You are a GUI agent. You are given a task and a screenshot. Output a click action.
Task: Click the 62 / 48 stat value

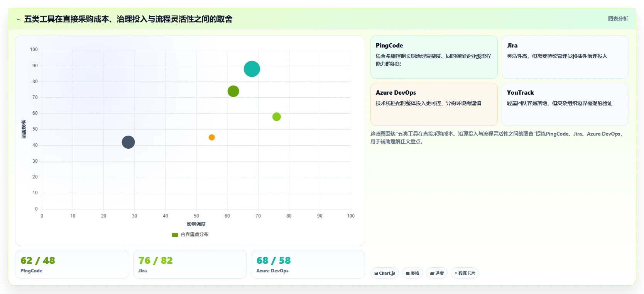38,260
